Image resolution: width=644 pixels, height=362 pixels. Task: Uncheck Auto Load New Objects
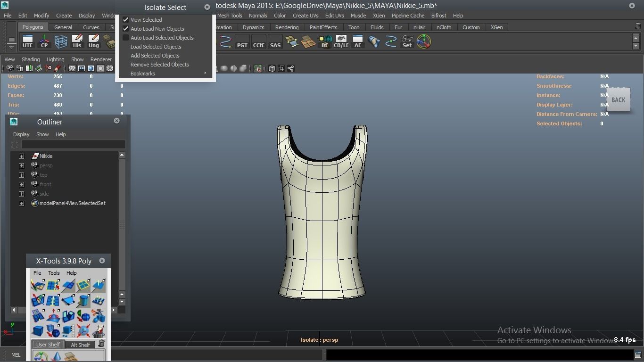[126, 29]
